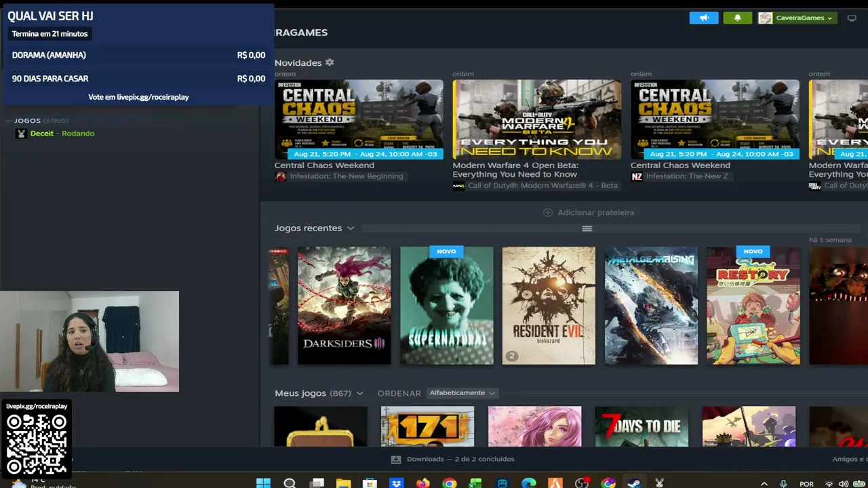
Task: Open the Downloads status text
Action: (460, 460)
